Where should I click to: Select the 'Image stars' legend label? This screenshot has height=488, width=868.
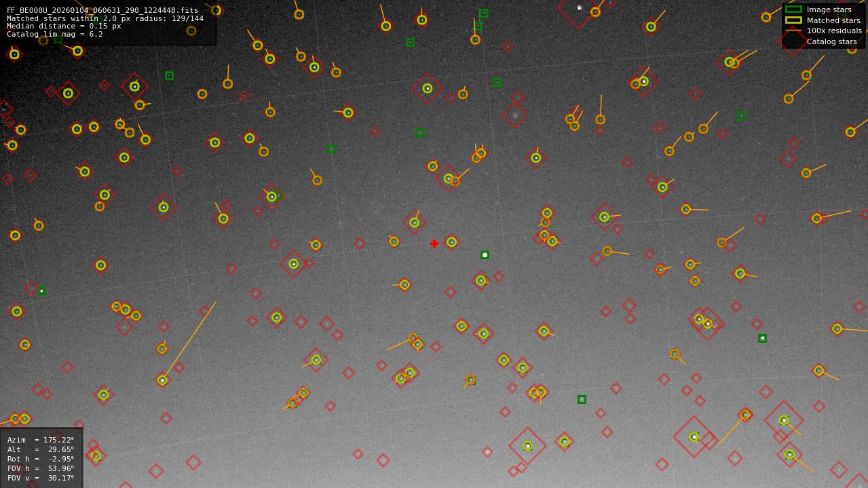click(829, 10)
